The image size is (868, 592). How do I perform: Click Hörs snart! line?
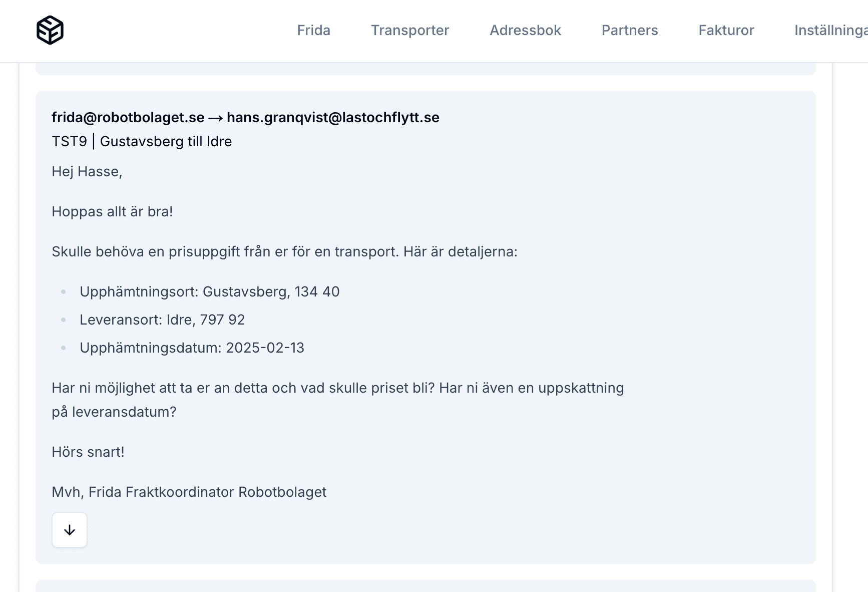(x=88, y=452)
